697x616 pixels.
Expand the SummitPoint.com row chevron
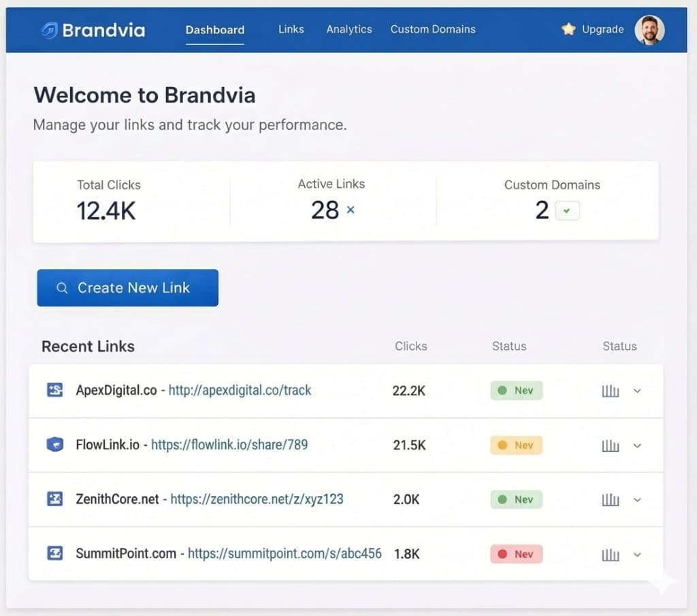[x=637, y=555]
